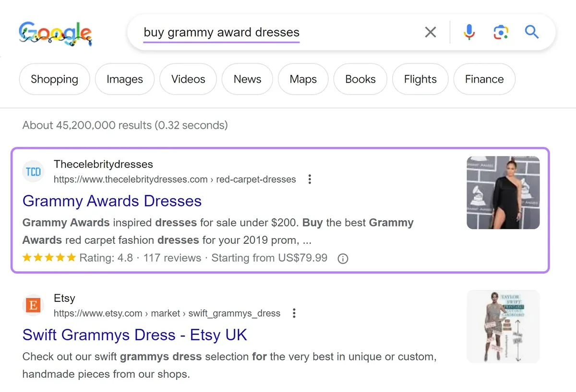Click the Etsy favicon
576x392 pixels.
click(33, 306)
